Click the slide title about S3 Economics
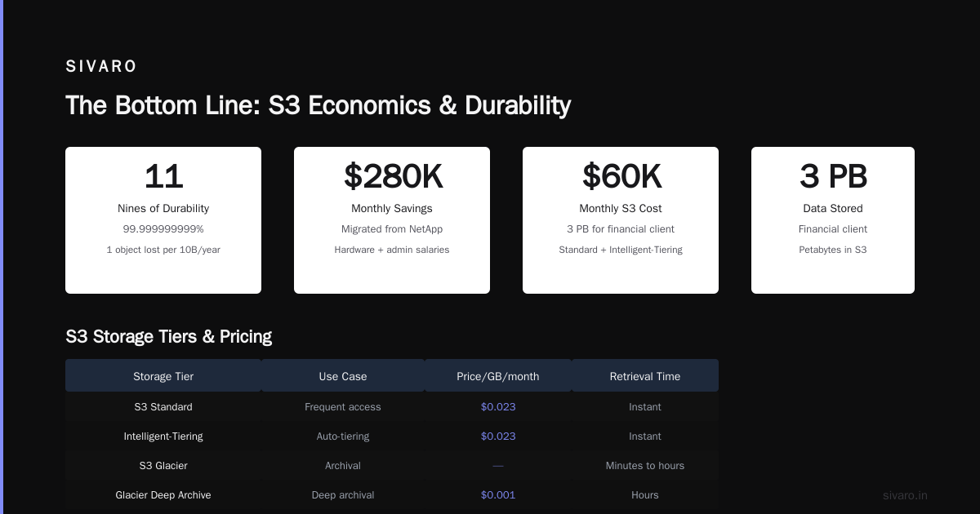Viewport: 980px width, 514px height. tap(318, 105)
